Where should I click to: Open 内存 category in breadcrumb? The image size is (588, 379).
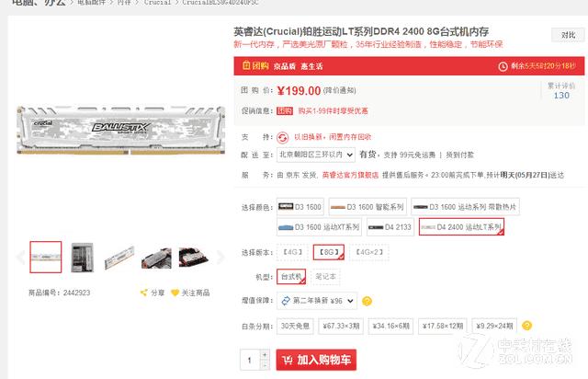click(x=124, y=2)
